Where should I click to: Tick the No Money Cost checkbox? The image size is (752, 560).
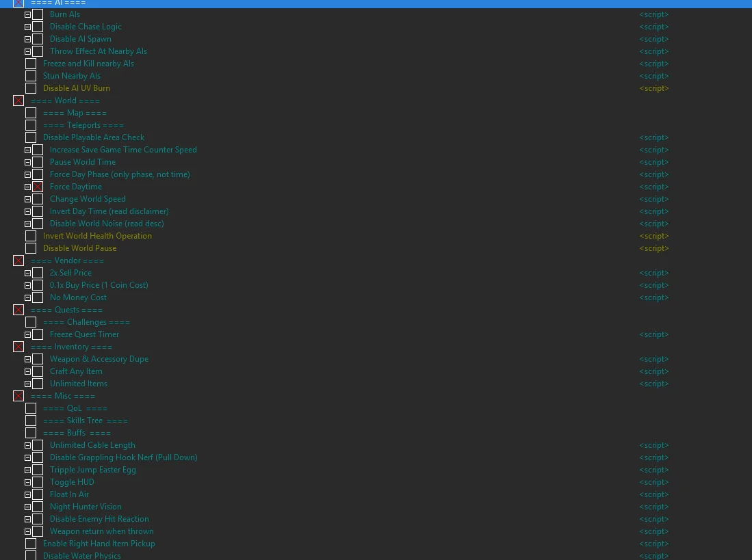(38, 297)
